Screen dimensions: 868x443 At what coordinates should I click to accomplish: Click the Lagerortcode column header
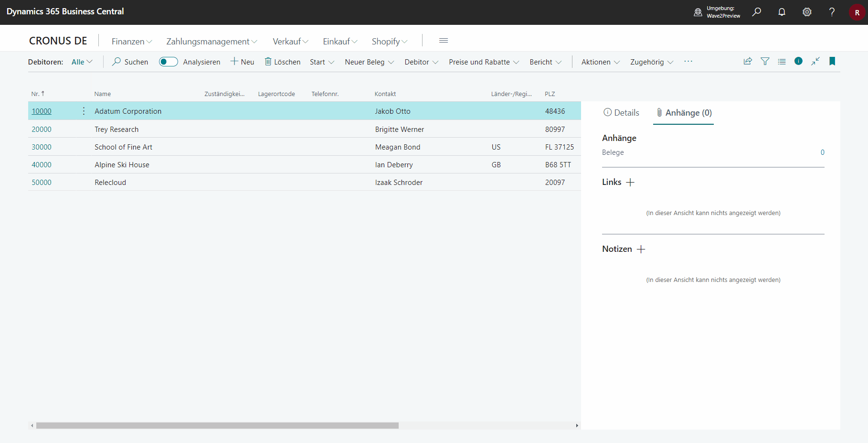276,94
